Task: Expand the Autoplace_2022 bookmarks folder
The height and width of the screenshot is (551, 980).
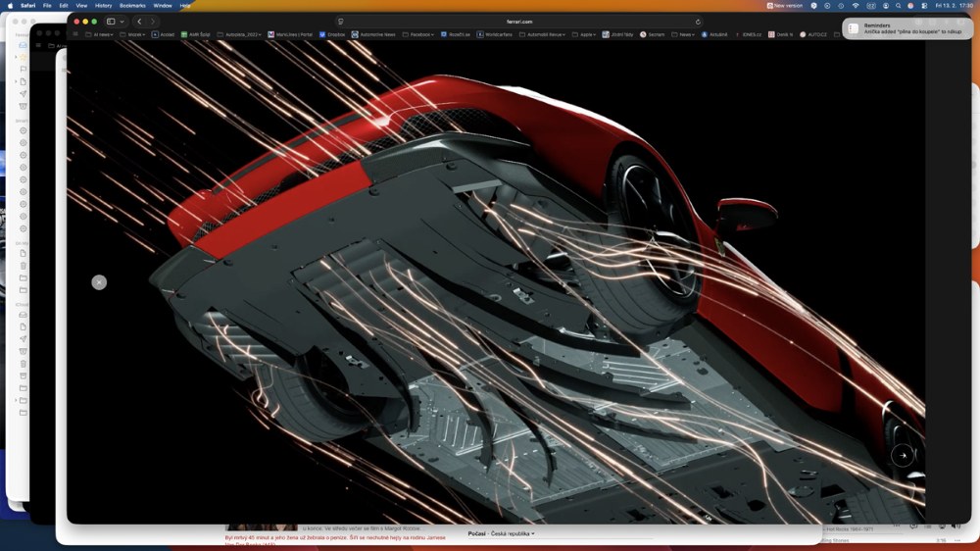Action: [242, 34]
